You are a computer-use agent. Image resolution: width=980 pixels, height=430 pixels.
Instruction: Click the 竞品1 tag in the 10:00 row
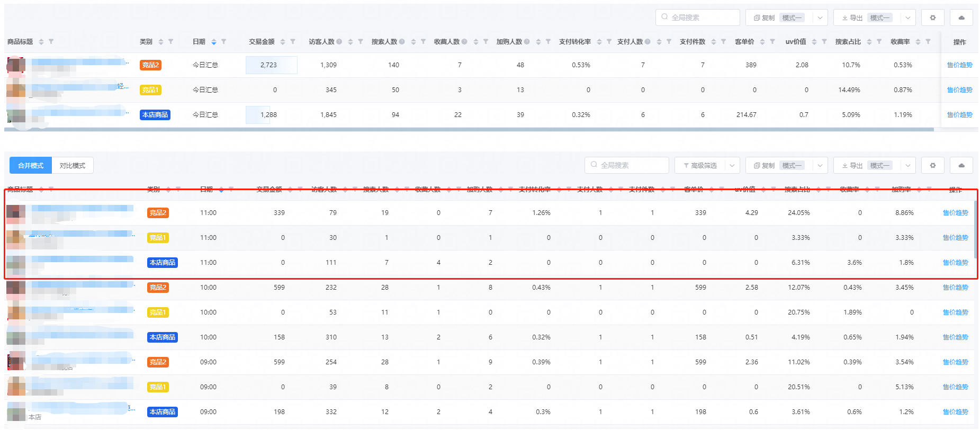(157, 312)
